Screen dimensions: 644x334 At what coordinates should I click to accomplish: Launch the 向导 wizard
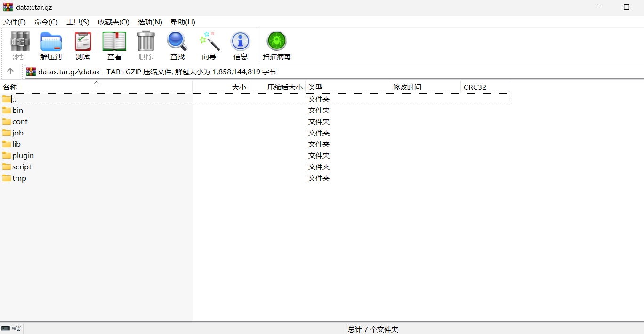[209, 45]
